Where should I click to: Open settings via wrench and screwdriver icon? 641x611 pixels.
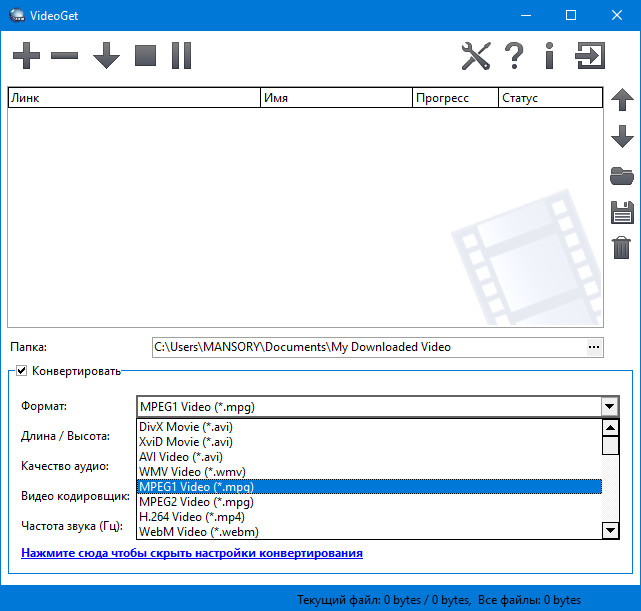point(476,56)
